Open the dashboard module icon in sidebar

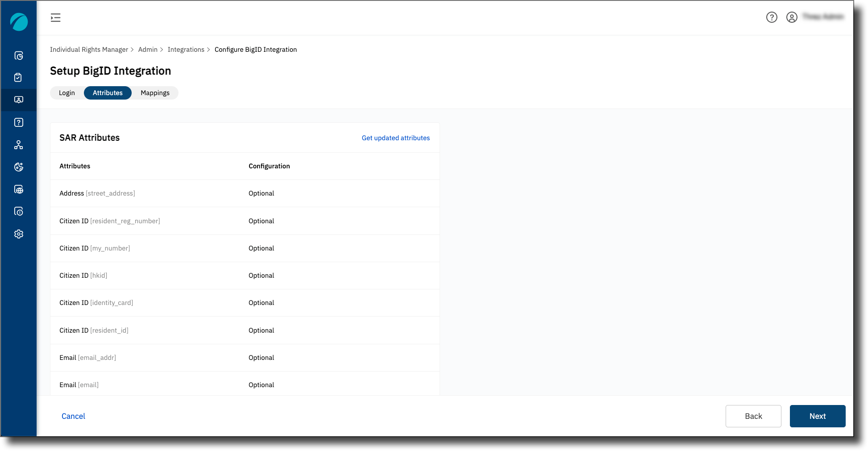pyautogui.click(x=19, y=55)
